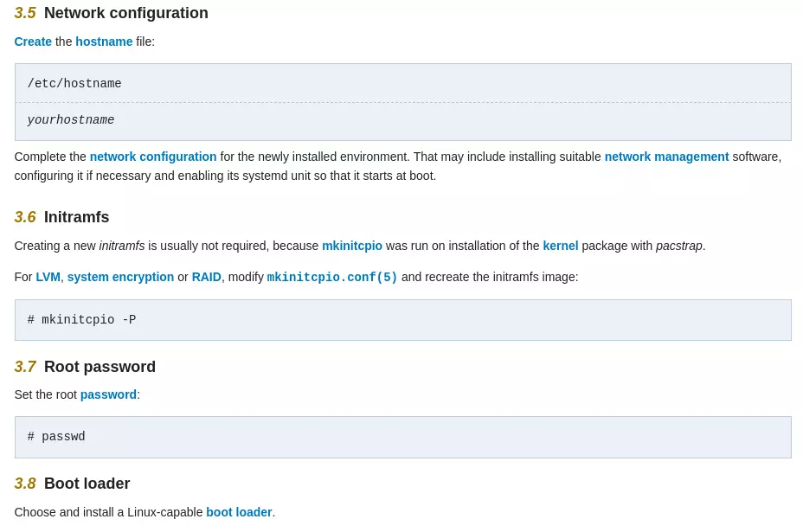803x532 pixels.
Task: Click the 3.7 Root password heading
Action: (85, 367)
